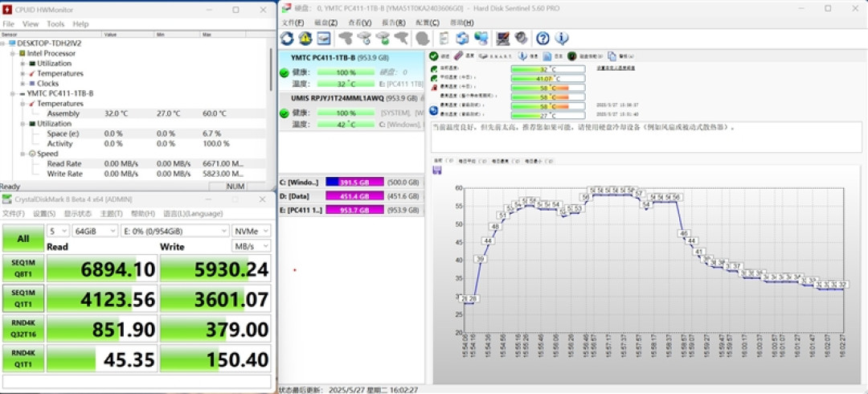This screenshot has width=868, height=394.
Task: Click the blue circular arrows toolbar icon
Action: (x=462, y=39)
